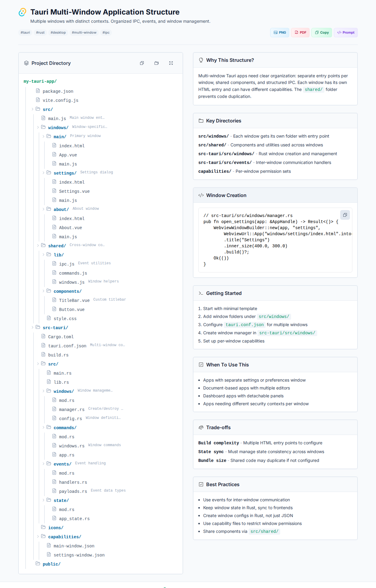Click the Tauri logo beside the page title
This screenshot has width=376, height=588.
point(22,12)
